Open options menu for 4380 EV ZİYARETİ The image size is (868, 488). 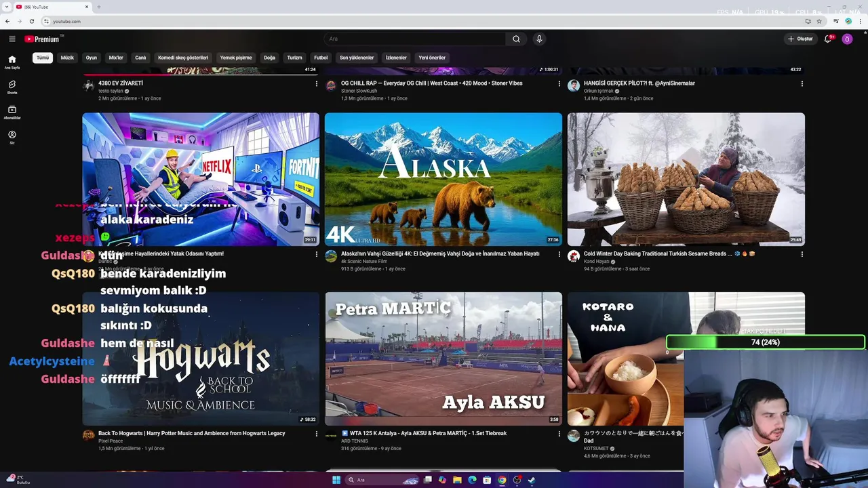(316, 84)
